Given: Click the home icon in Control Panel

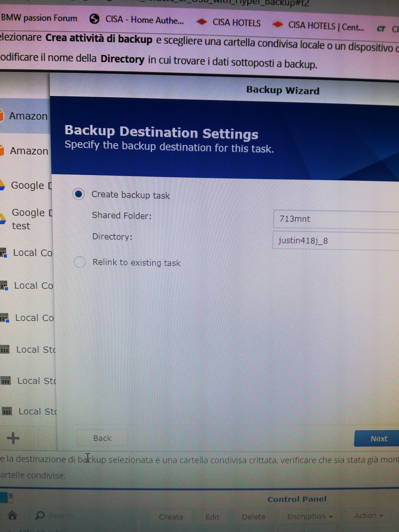Looking at the screenshot, I should click(12, 515).
